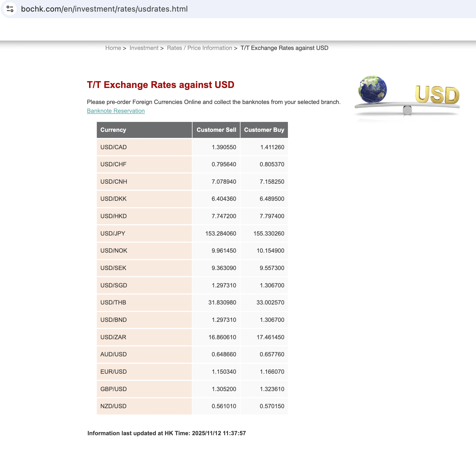The height and width of the screenshot is (449, 476).
Task: Click the Customer Buy column header
Action: tap(264, 130)
